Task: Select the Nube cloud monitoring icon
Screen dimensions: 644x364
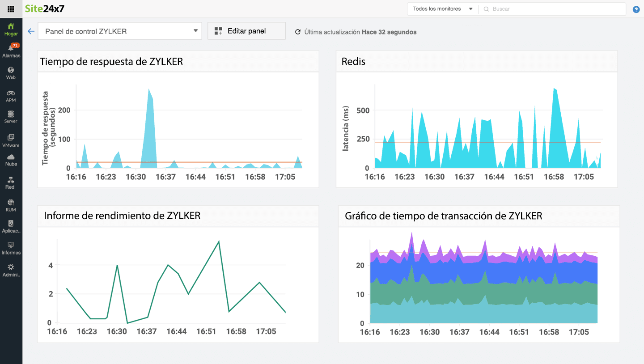Action: [11, 160]
